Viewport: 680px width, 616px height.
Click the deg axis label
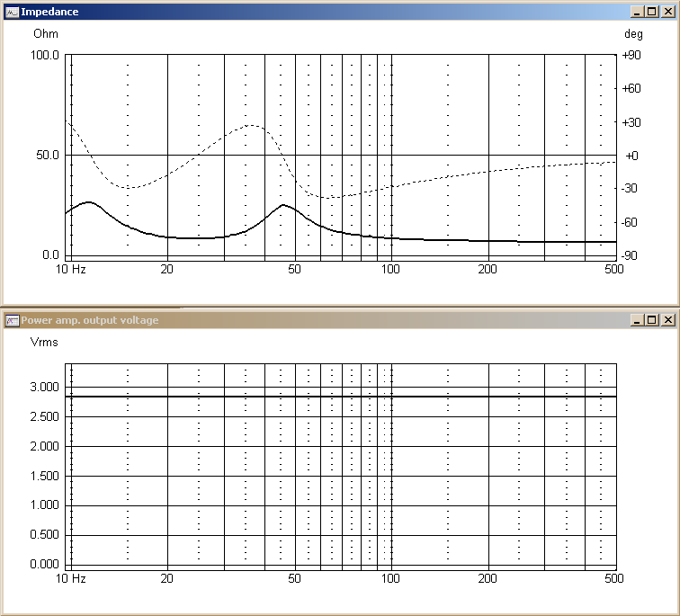pyautogui.click(x=633, y=34)
